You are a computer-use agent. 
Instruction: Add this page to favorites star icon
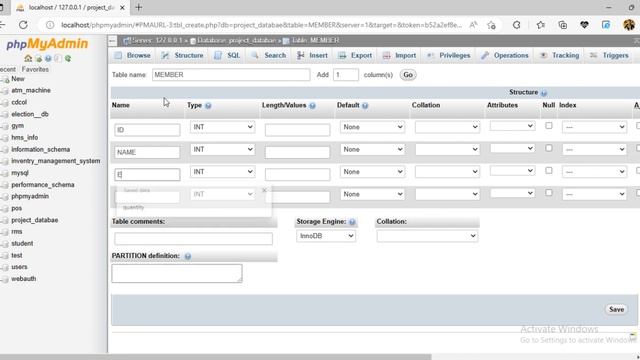(491, 25)
